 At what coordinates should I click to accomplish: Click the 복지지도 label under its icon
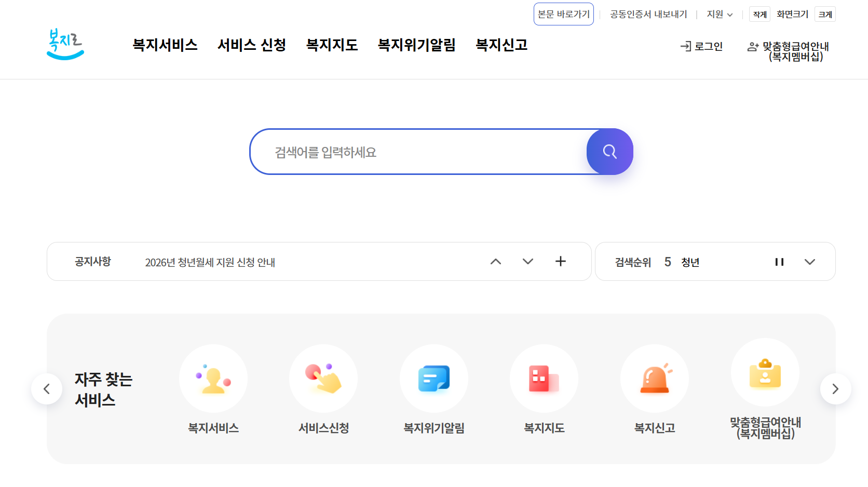point(544,428)
